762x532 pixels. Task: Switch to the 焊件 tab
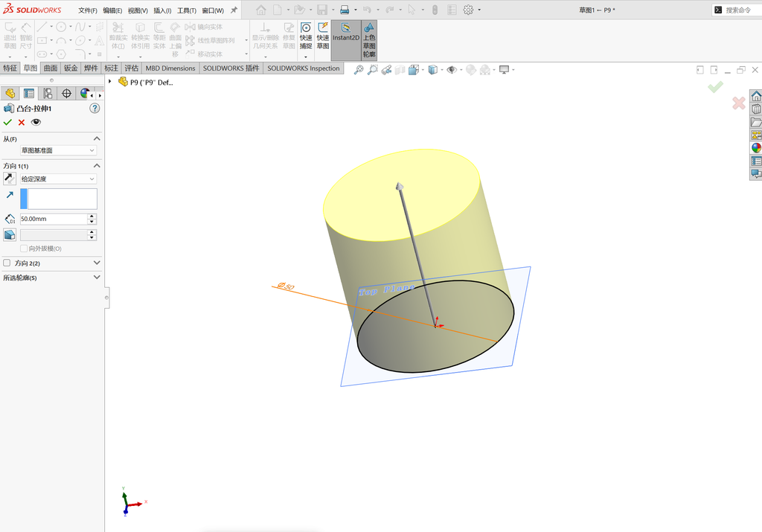[x=91, y=68]
